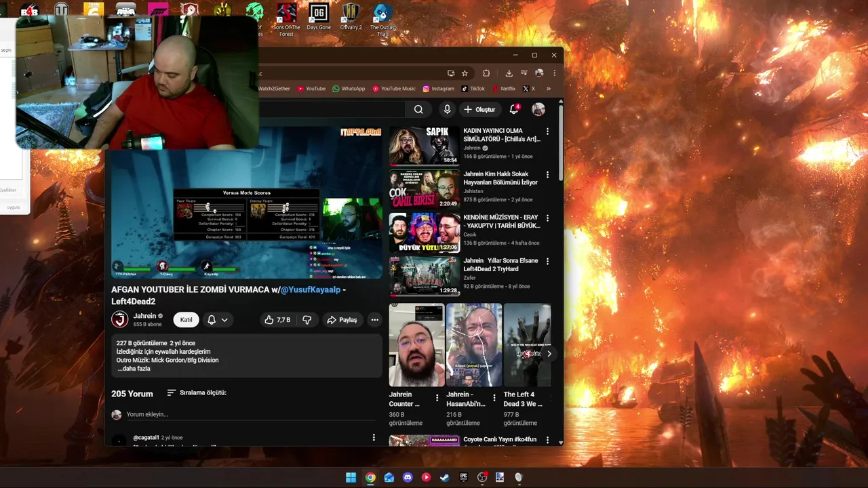Open options for KENDİNE MÜZİSYEN video
The height and width of the screenshot is (488, 868).
point(547,218)
